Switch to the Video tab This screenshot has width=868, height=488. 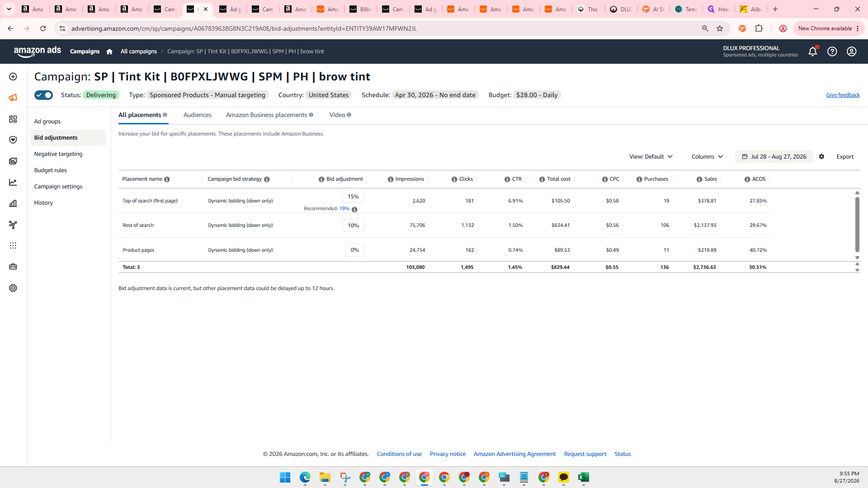pos(337,115)
